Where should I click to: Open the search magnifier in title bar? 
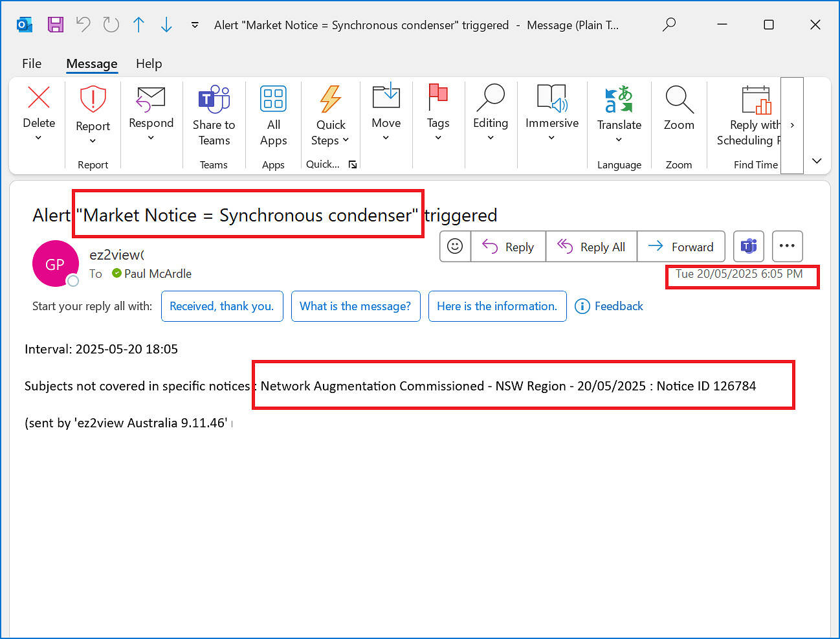click(669, 25)
